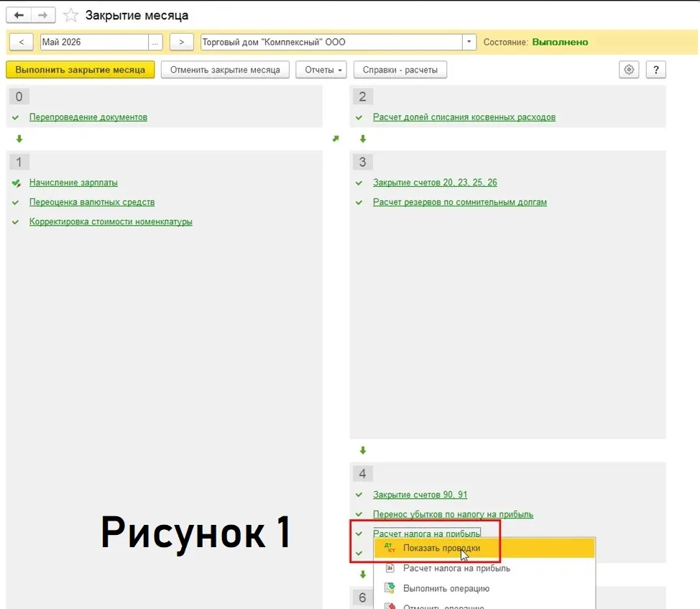Click Дт/Кт icon beside Показать проводки
This screenshot has height=609, width=700.
[x=390, y=548]
